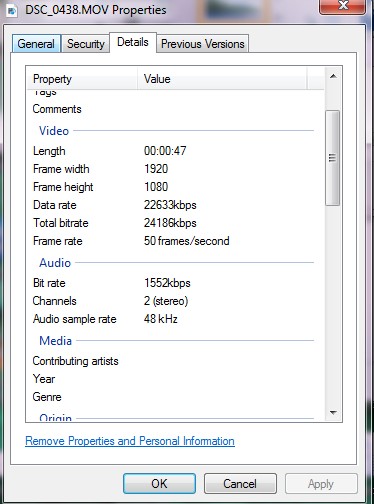This screenshot has height=504, width=374.
Task: Click the 24186kbps total bitrate value
Action: (170, 223)
